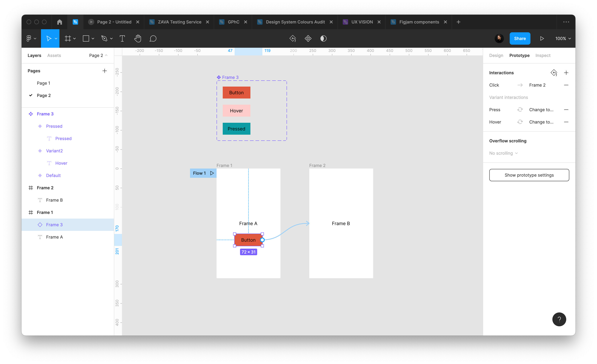The width and height of the screenshot is (597, 364).
Task: Switch to the Design tab
Action: coord(496,55)
